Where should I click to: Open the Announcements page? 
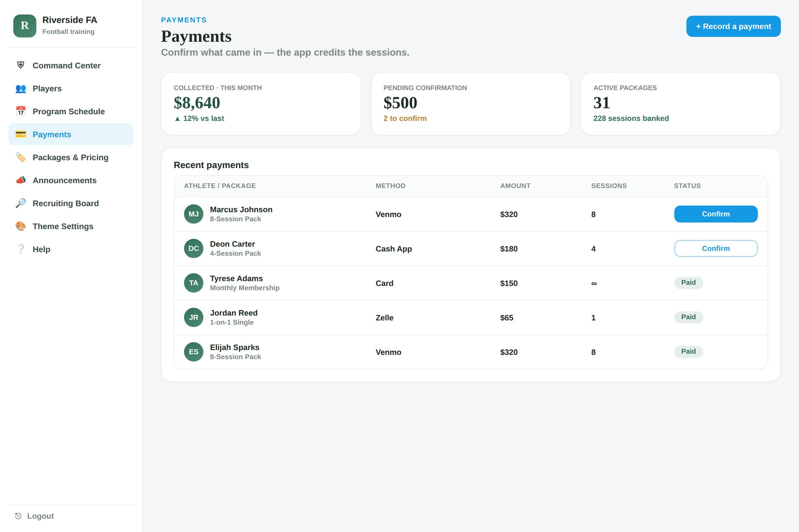[71, 180]
